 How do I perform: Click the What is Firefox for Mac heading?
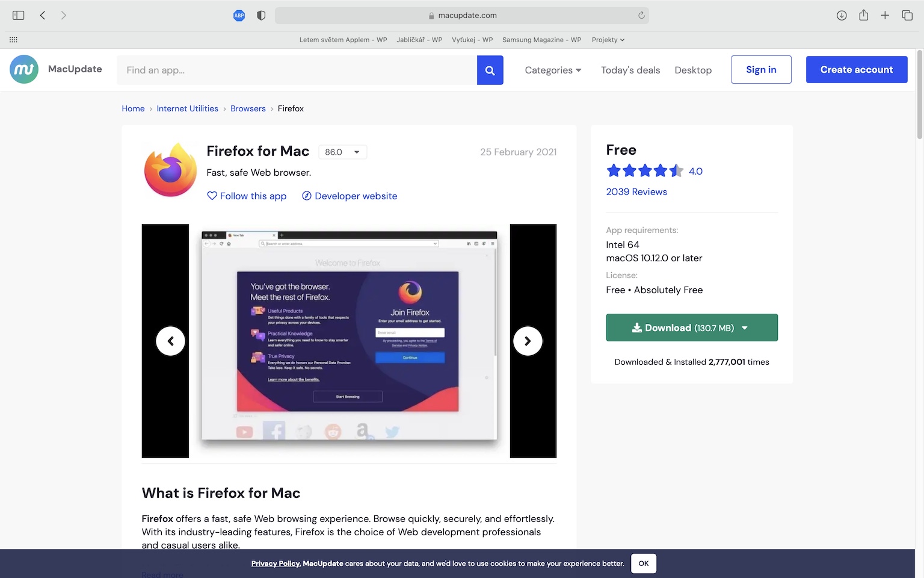221,493
